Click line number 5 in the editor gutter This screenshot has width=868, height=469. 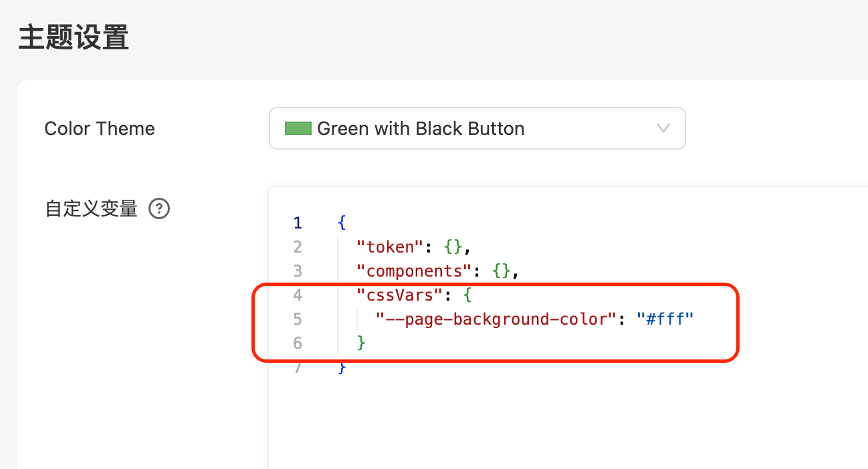[x=298, y=319]
